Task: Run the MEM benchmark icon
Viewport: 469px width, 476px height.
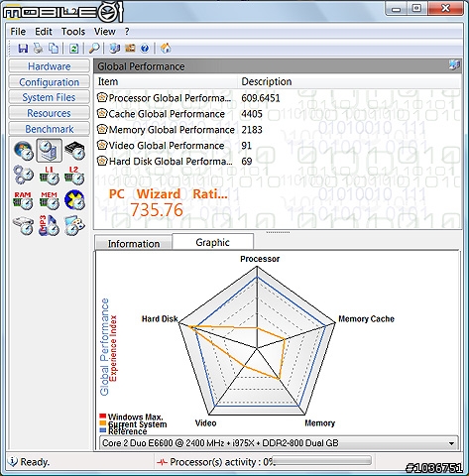Action: tap(49, 200)
